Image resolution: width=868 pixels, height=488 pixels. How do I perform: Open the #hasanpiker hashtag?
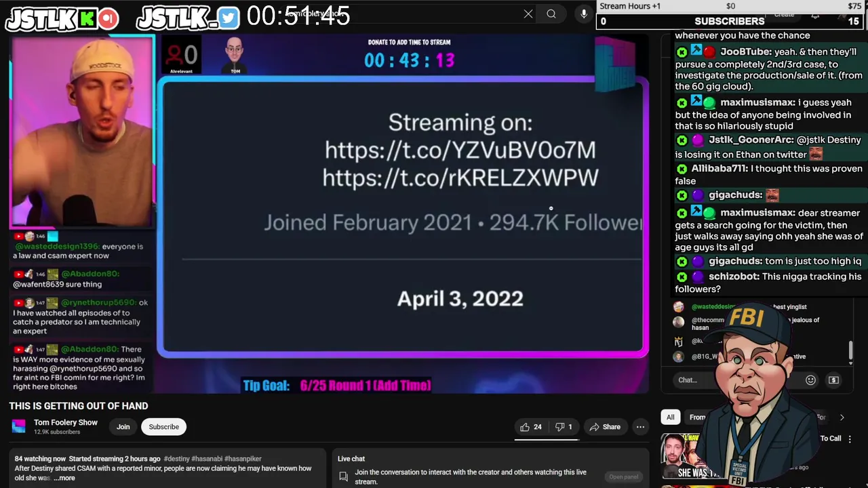tap(242, 459)
